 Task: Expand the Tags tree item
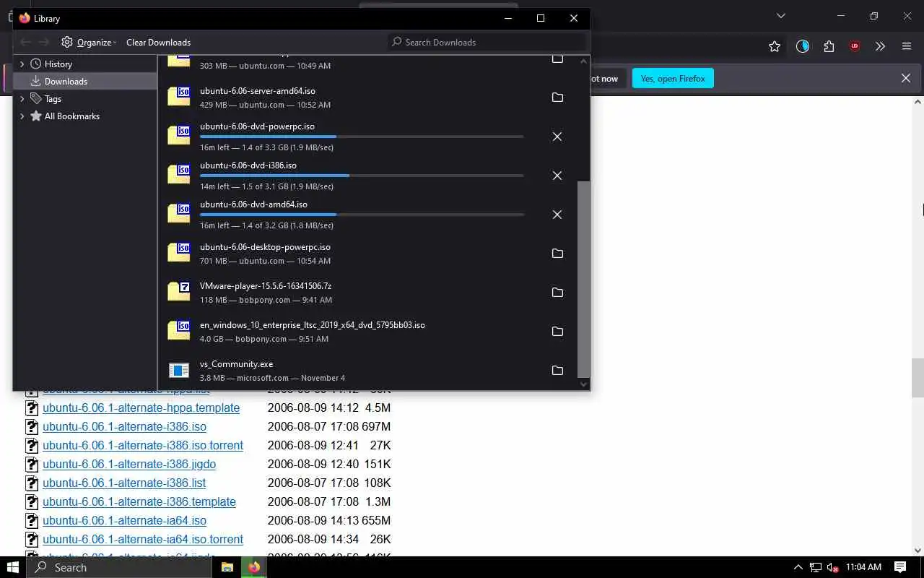22,99
